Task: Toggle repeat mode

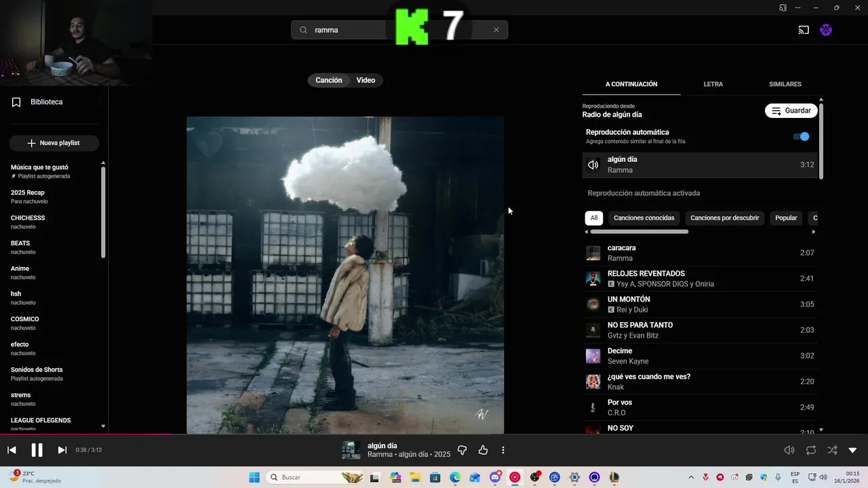Action: point(811,450)
